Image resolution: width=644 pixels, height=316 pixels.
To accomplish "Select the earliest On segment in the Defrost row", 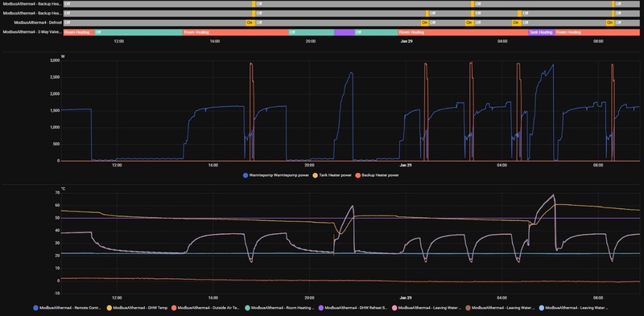I will click(250, 23).
